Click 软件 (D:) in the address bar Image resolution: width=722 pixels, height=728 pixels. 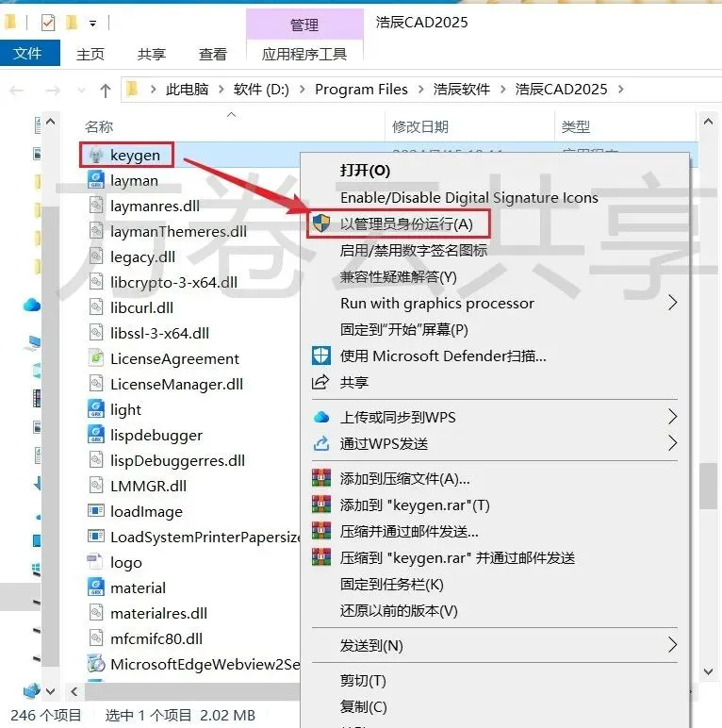pos(261,90)
